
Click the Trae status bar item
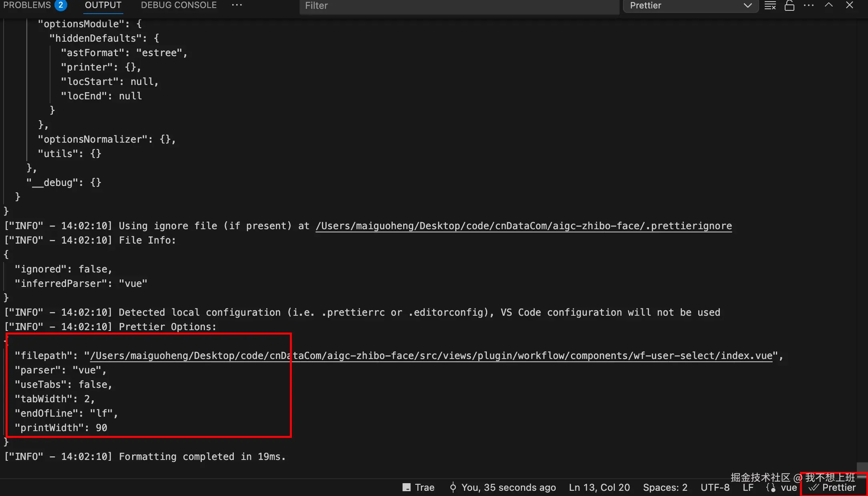coord(418,488)
